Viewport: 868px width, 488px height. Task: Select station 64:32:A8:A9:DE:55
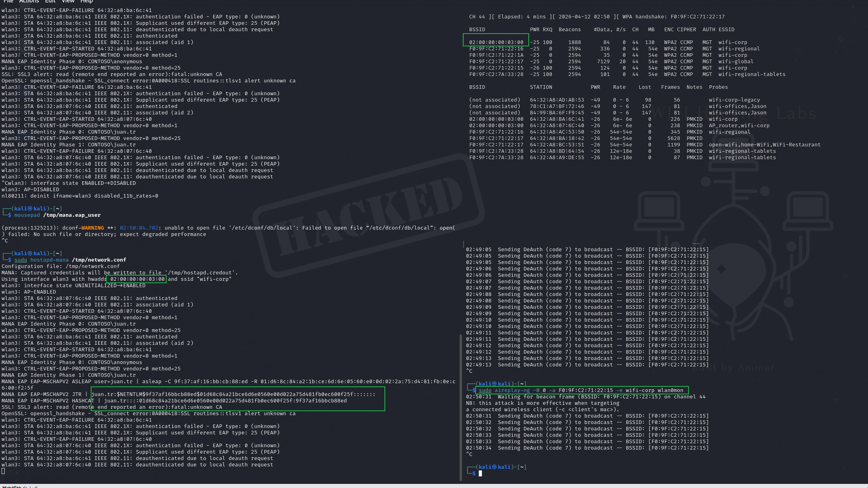tap(557, 158)
